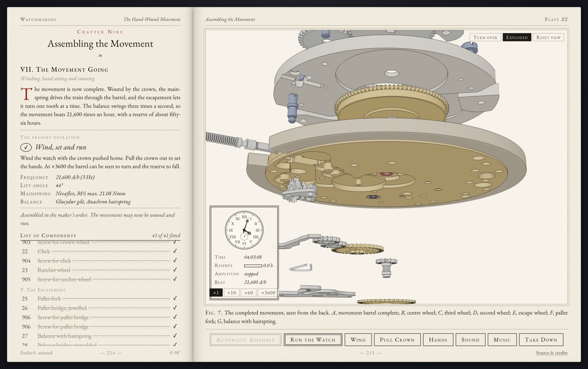Screen dimensions: 588x369
Task: Click the time readout 04:03:08
Action: pyautogui.click(x=253, y=257)
